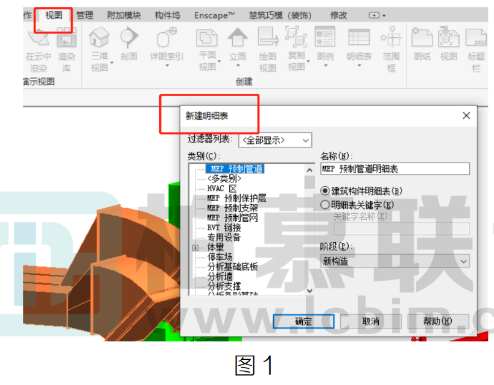Select HVAC 区 category

[221, 188]
